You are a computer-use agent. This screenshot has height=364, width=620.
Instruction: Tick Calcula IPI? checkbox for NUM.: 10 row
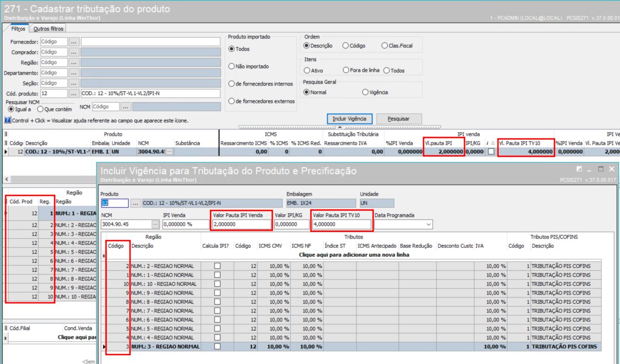(x=217, y=284)
